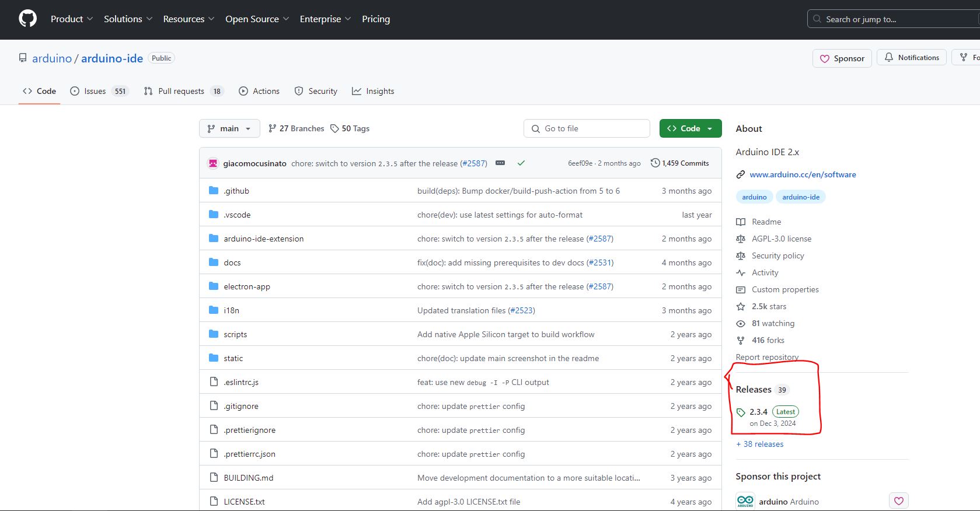Click the repository icon before arduino name
Image resolution: width=980 pixels, height=511 pixels.
(23, 58)
